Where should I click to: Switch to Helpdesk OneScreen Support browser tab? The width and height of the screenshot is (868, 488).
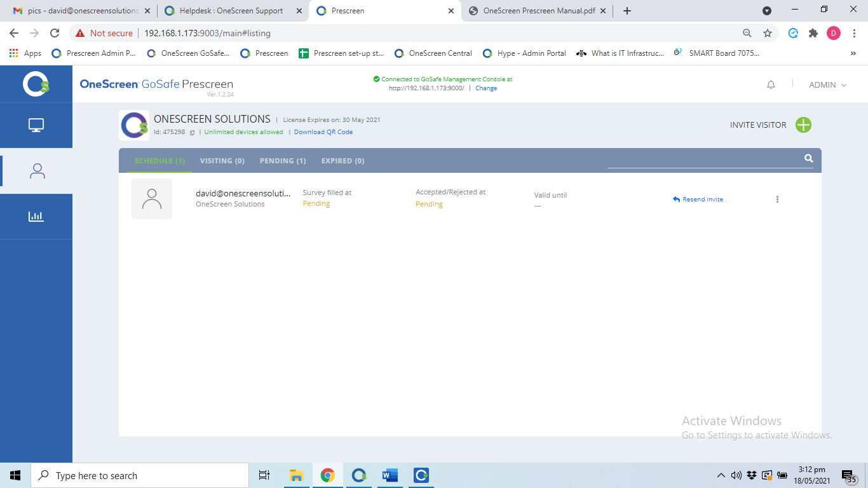(x=231, y=11)
